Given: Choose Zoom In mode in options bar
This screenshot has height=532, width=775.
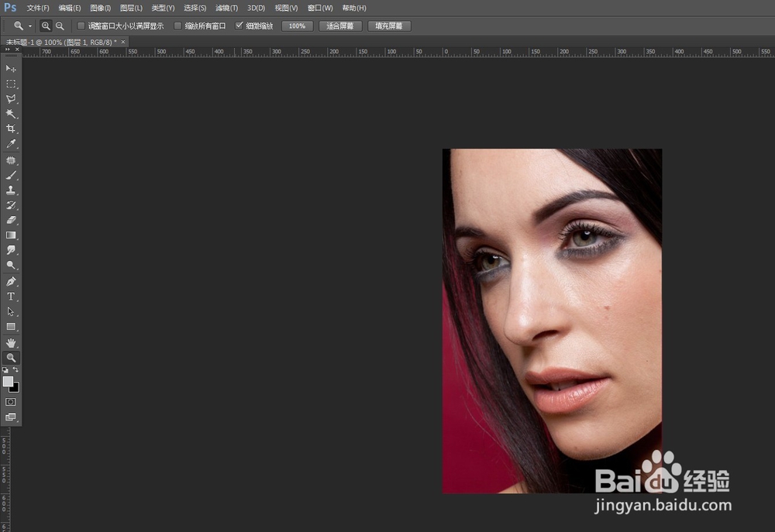Looking at the screenshot, I should pos(46,26).
